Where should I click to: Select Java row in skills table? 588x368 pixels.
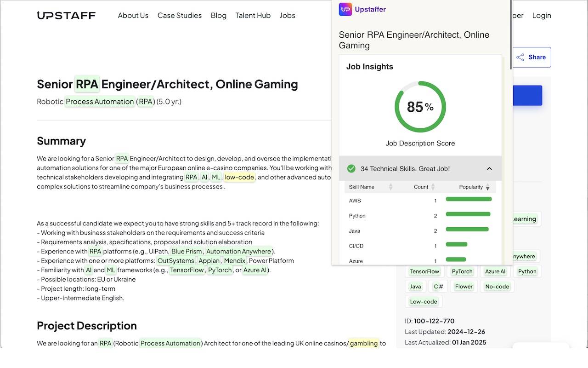point(420,231)
